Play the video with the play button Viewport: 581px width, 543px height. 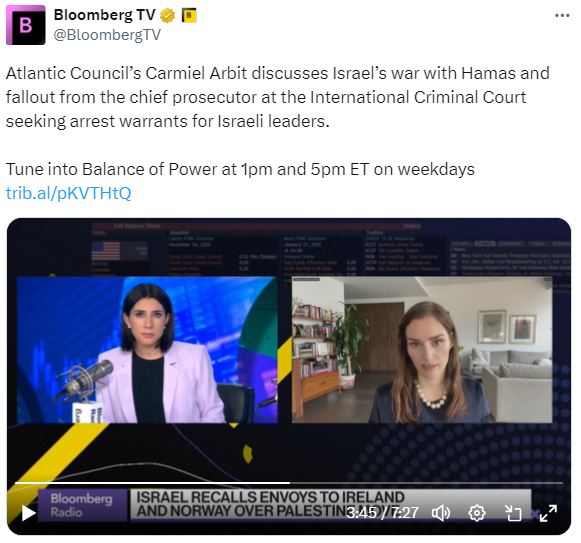point(28,513)
